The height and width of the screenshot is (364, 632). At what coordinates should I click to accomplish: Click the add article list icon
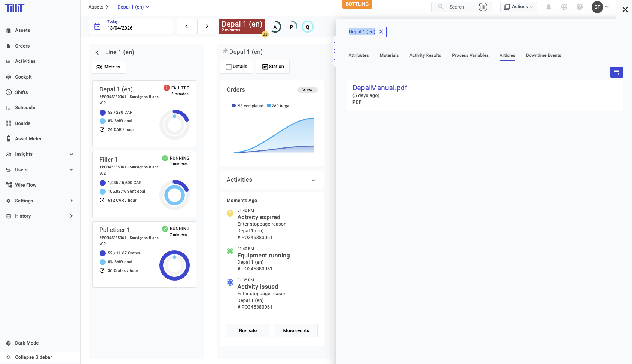click(x=616, y=73)
